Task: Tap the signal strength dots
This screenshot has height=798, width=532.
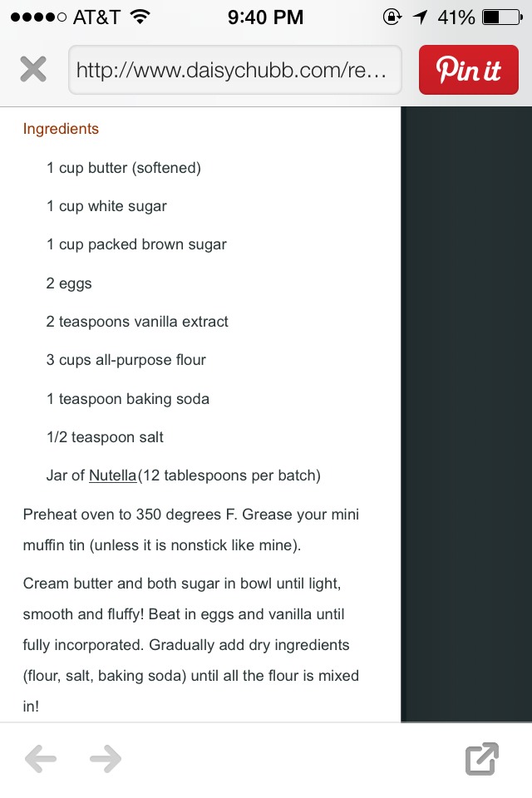Action: point(38,17)
